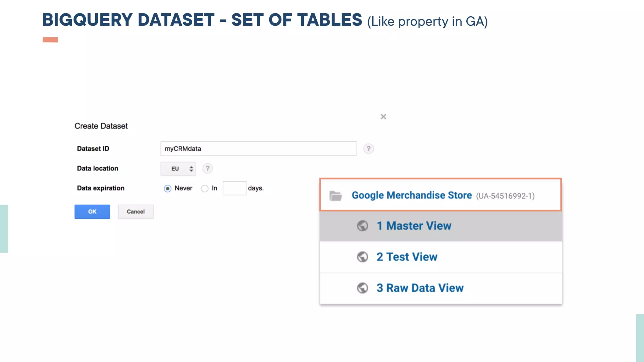Screen dimensions: 644x362
Task: Select the Never expiration radio button
Action: point(168,189)
